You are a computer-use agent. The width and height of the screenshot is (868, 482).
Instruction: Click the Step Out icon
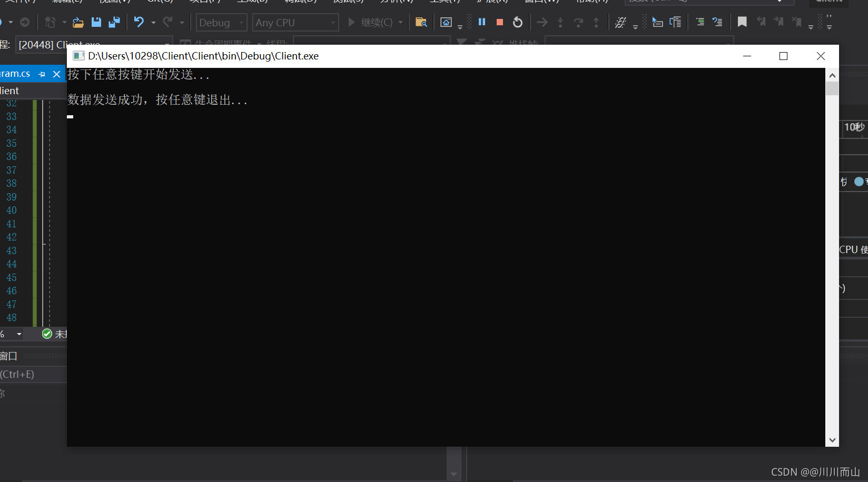coord(596,22)
